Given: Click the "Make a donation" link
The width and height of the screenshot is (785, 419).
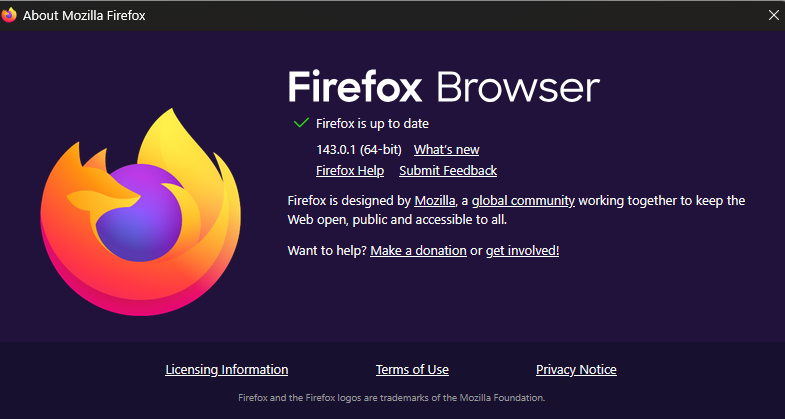Looking at the screenshot, I should 418,250.
